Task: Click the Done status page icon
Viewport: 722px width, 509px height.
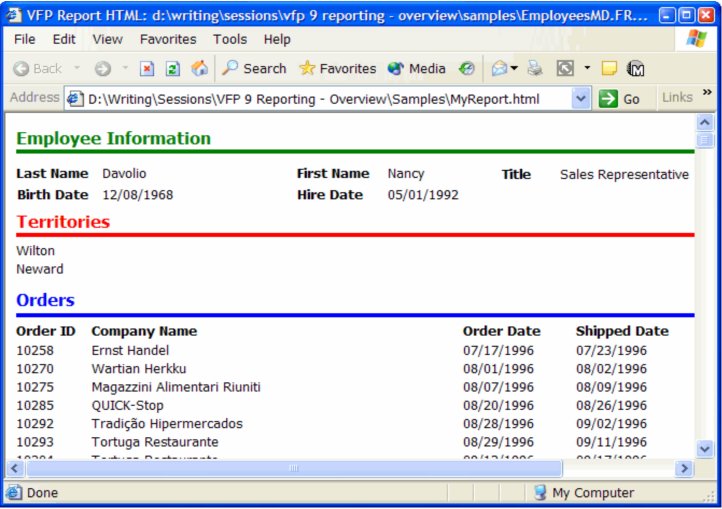Action: pos(14,492)
